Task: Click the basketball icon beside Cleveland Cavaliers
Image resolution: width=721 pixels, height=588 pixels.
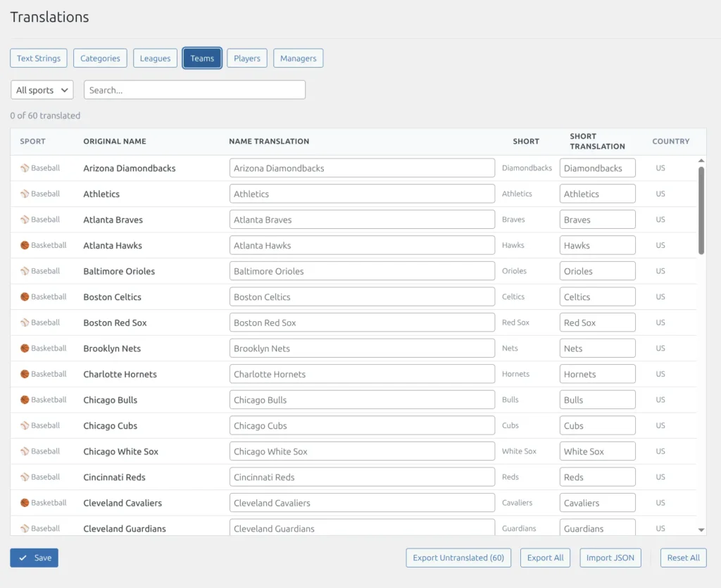Action: click(25, 503)
